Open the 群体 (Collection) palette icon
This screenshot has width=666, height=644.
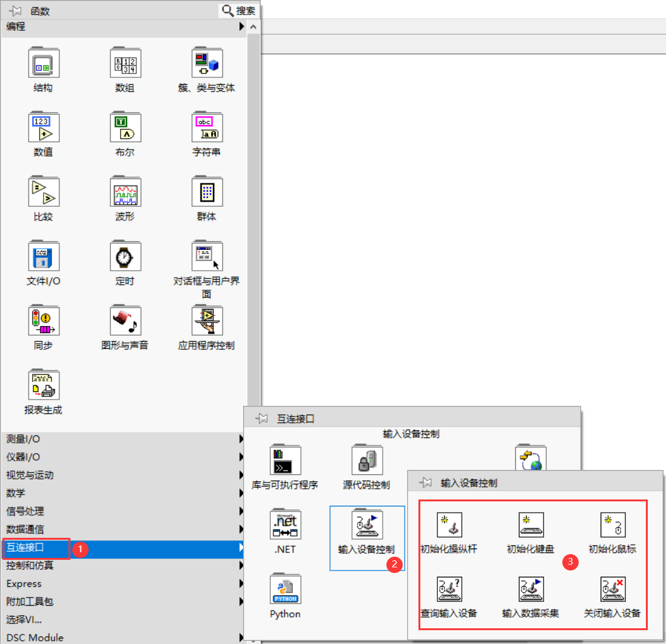pos(207,191)
